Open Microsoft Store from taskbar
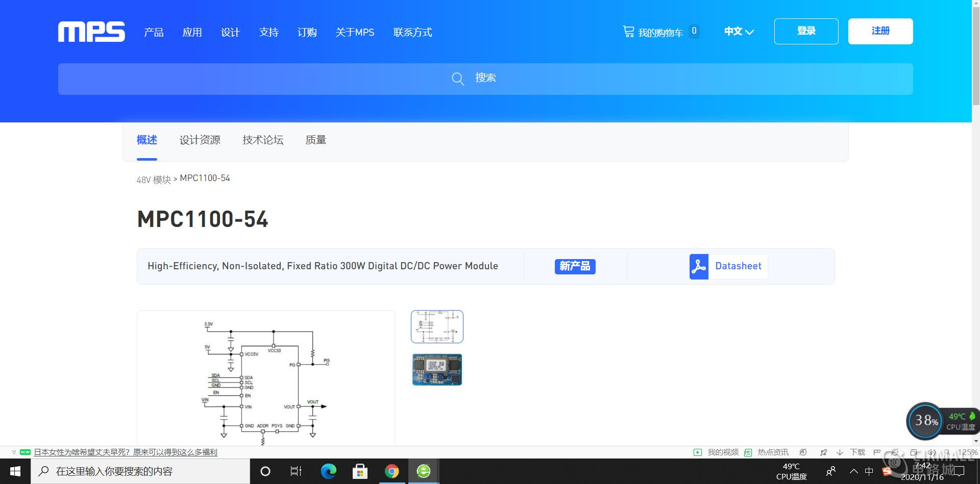This screenshot has width=980, height=484. [x=360, y=471]
